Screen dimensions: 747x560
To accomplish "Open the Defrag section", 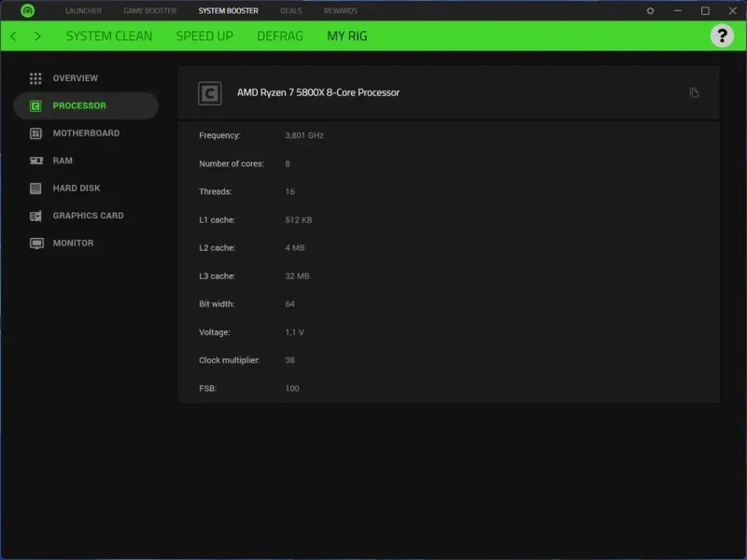I will tap(280, 36).
